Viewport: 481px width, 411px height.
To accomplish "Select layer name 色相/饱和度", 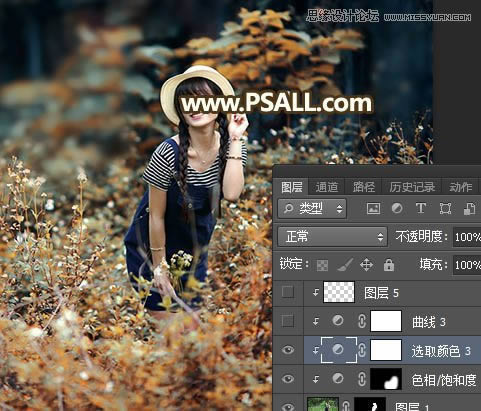I will [444, 380].
